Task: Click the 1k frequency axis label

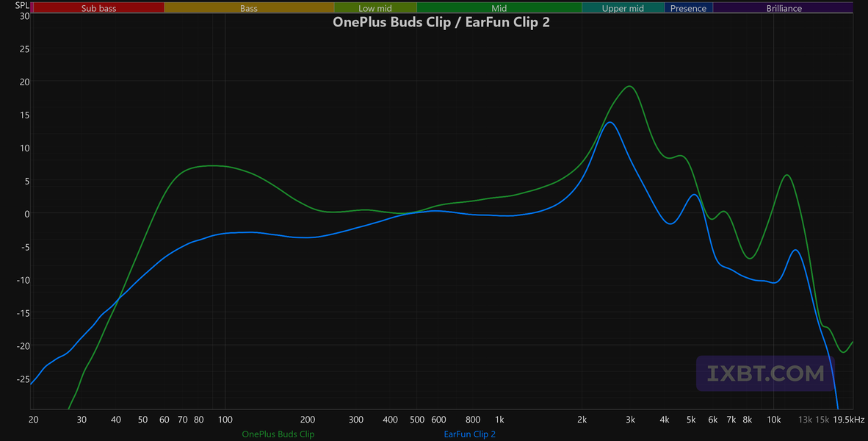Action: coord(499,420)
